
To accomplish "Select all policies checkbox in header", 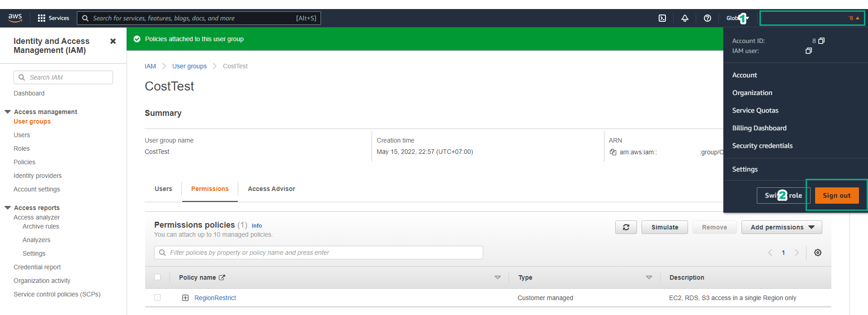I will (157, 277).
